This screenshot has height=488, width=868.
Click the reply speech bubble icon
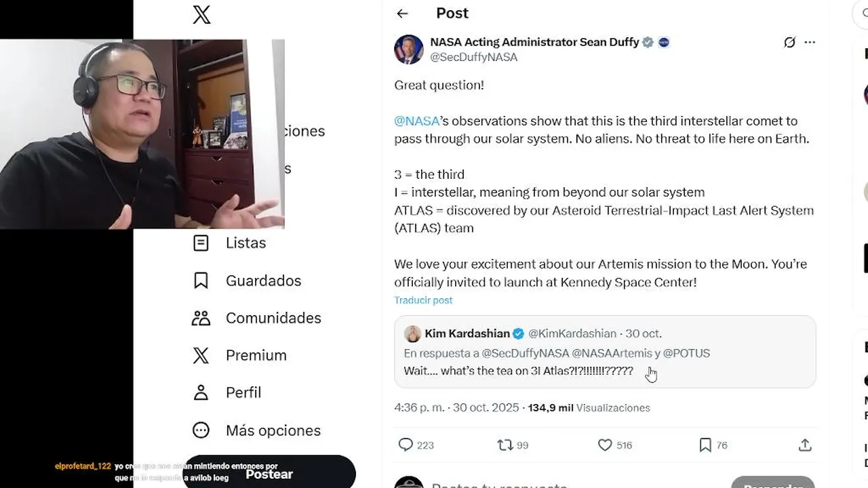coord(406,445)
